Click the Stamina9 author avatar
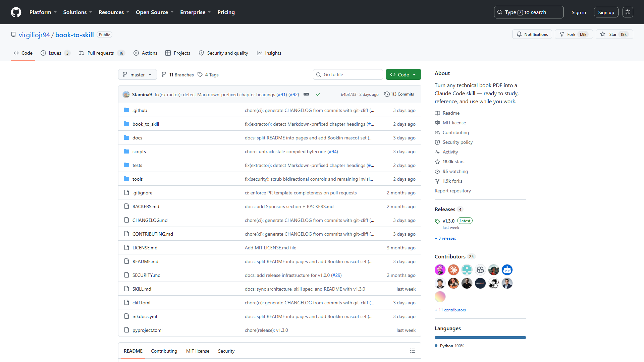644x362 pixels. click(126, 95)
